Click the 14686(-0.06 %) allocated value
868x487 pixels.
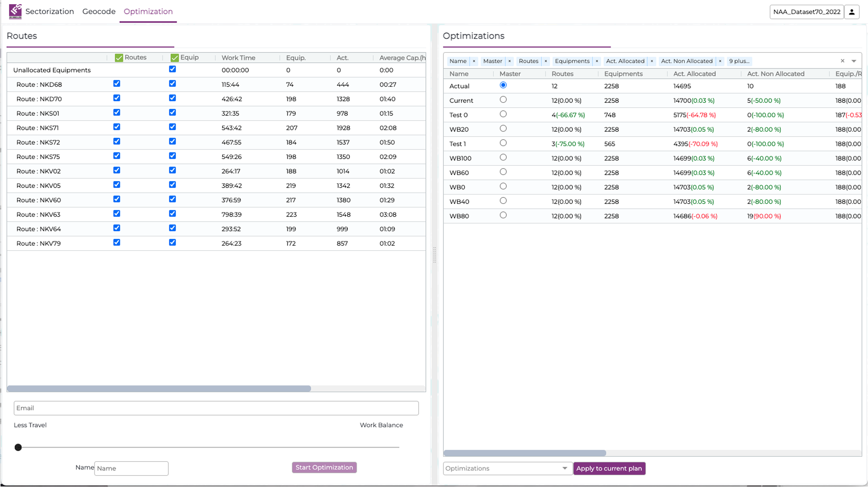[x=695, y=216]
